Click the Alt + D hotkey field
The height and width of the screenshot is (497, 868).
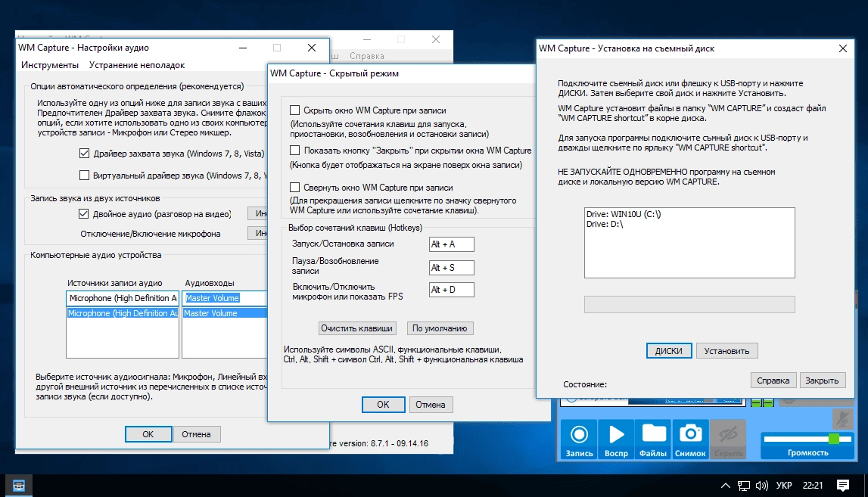(451, 290)
